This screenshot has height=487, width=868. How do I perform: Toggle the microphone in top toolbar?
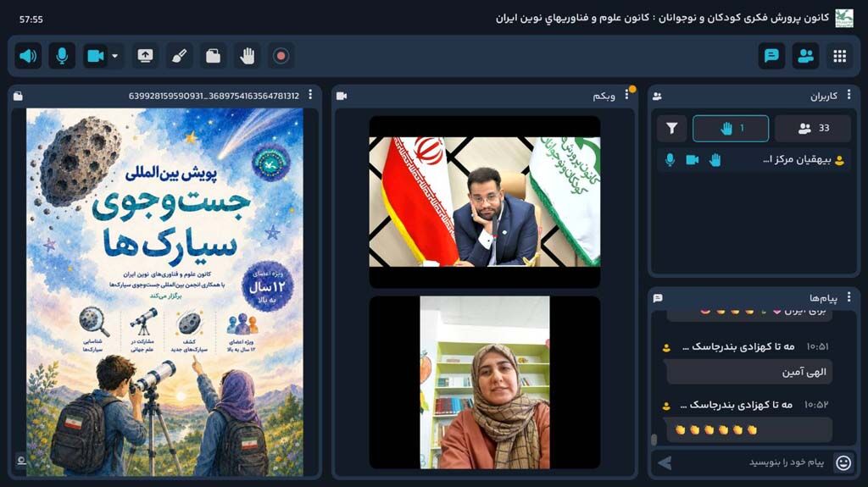62,56
